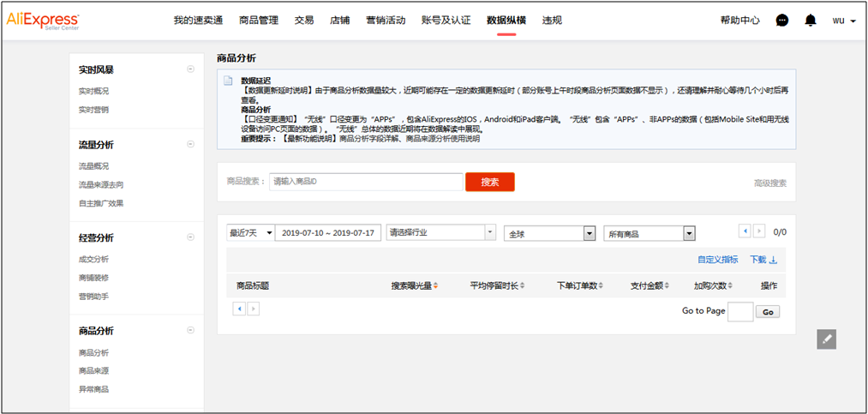This screenshot has width=868, height=414.
Task: Open the wu account user dropdown
Action: 843,21
